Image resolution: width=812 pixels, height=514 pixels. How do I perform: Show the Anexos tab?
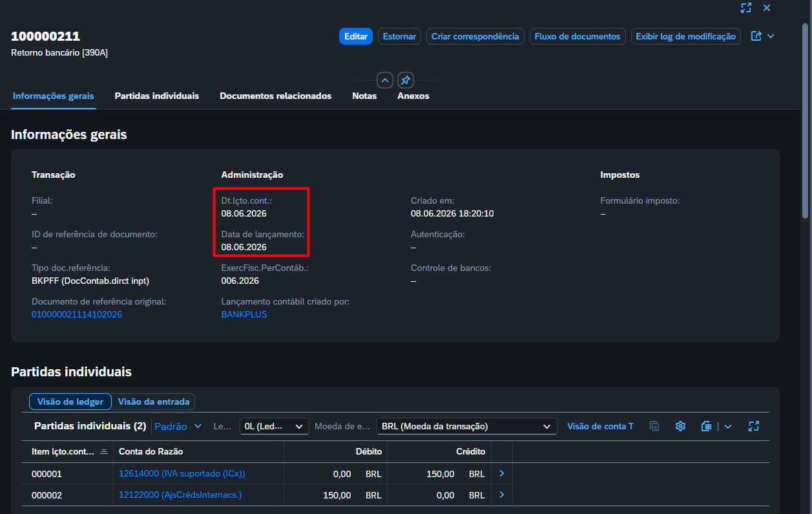pos(413,96)
